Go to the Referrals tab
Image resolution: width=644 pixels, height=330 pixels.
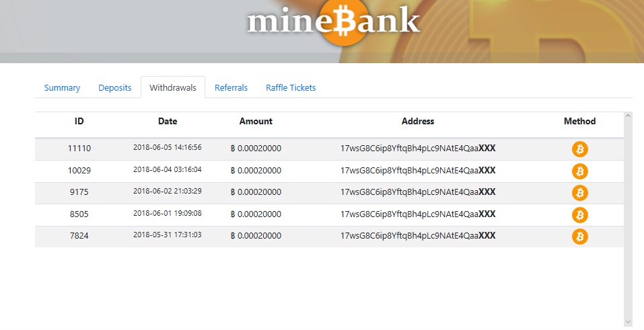click(231, 88)
